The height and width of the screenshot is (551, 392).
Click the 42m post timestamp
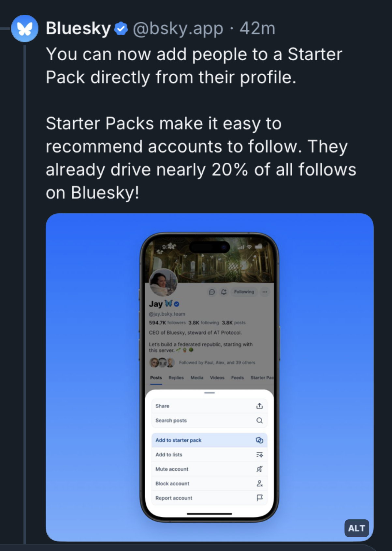click(257, 29)
